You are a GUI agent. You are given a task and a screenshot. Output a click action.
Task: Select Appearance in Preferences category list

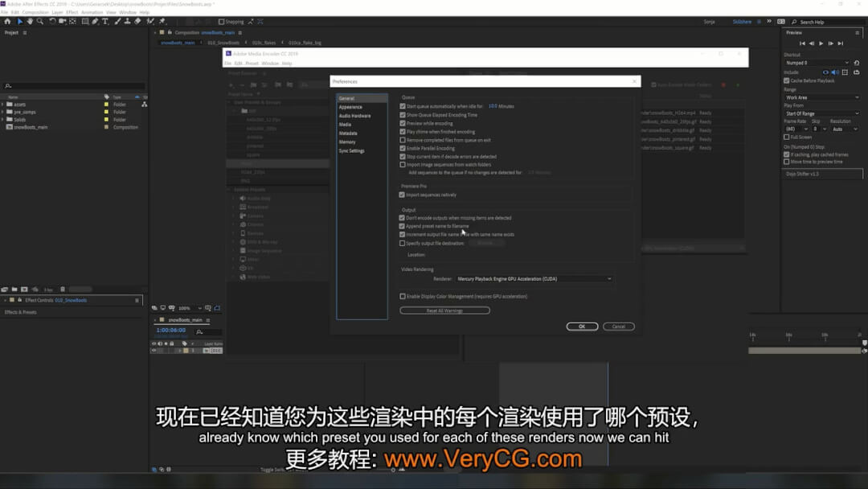[x=350, y=107]
